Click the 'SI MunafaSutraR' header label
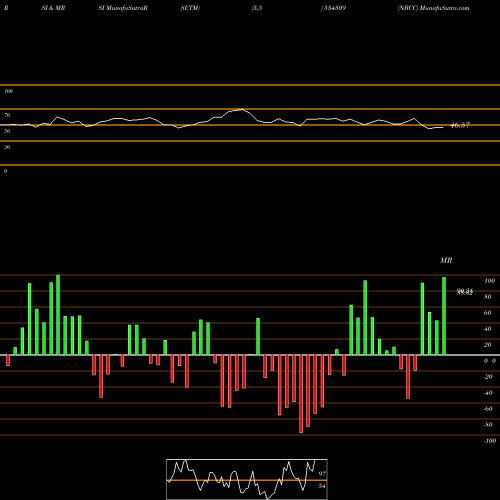Viewport: 500px width, 500px height. [x=123, y=8]
